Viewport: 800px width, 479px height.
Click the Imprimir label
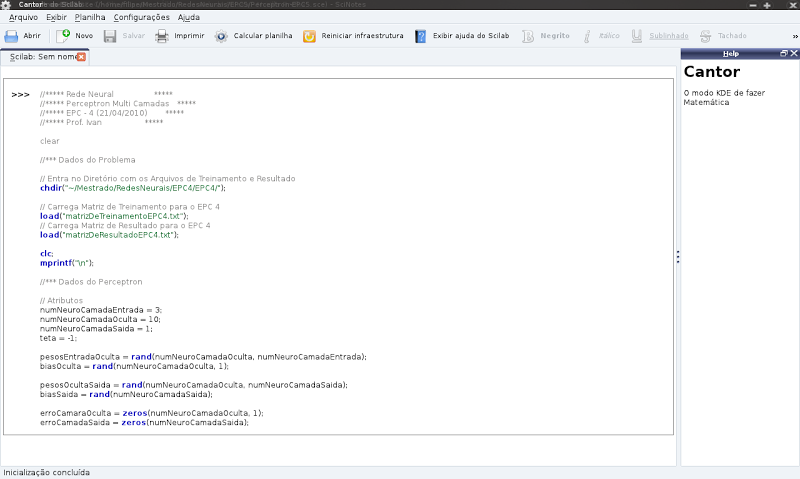(x=189, y=36)
